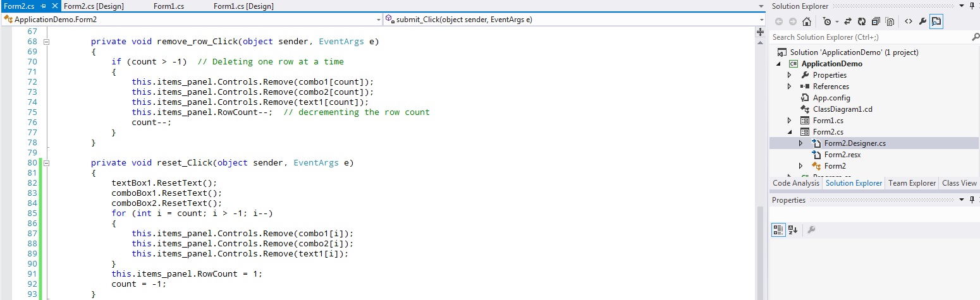Select App.config in Solution Explorer
The height and width of the screenshot is (300, 980).
831,98
